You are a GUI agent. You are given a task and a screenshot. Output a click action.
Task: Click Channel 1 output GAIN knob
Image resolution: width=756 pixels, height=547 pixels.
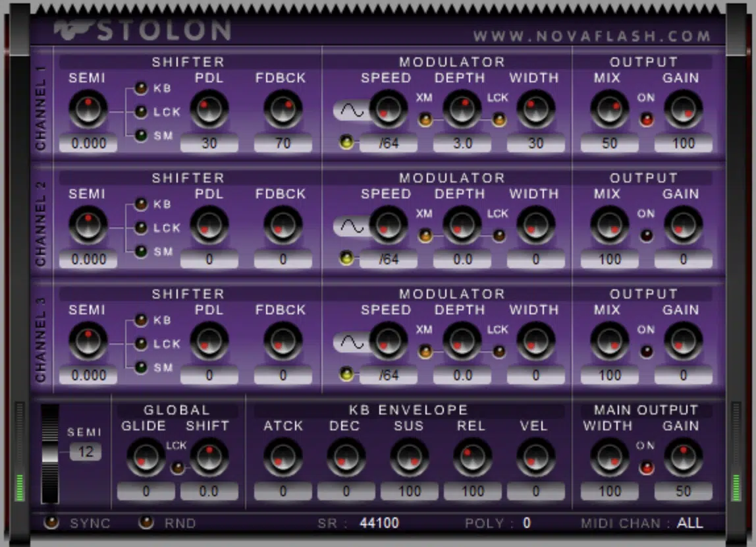coord(683,109)
